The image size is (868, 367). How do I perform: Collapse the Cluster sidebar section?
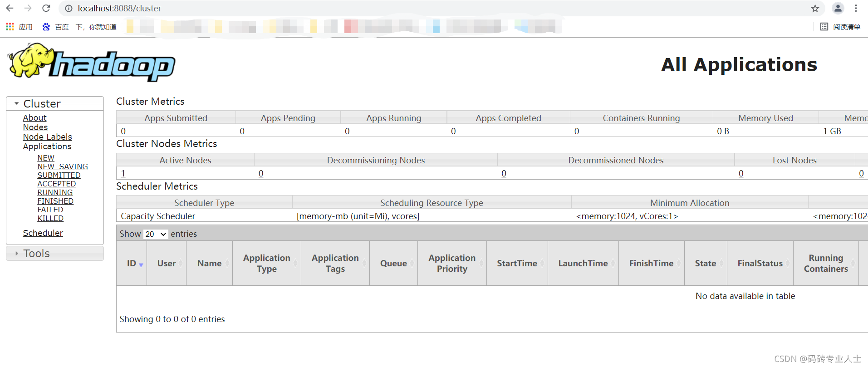pos(55,103)
